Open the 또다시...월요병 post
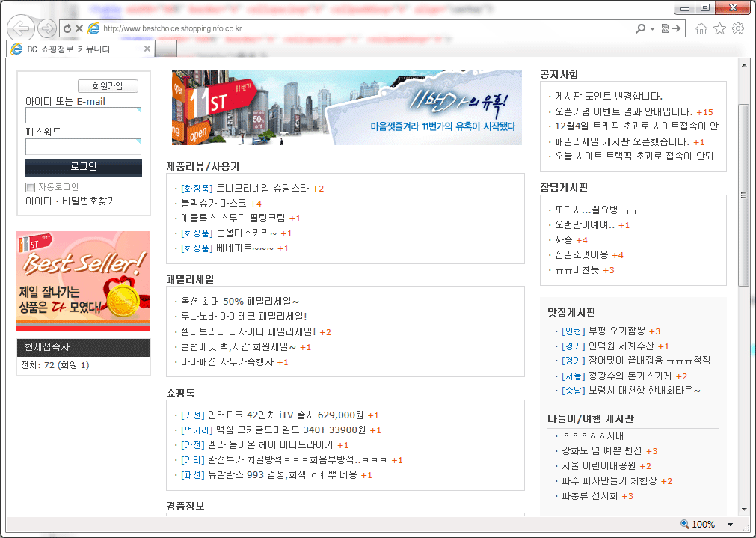This screenshot has height=538, width=756. click(597, 210)
